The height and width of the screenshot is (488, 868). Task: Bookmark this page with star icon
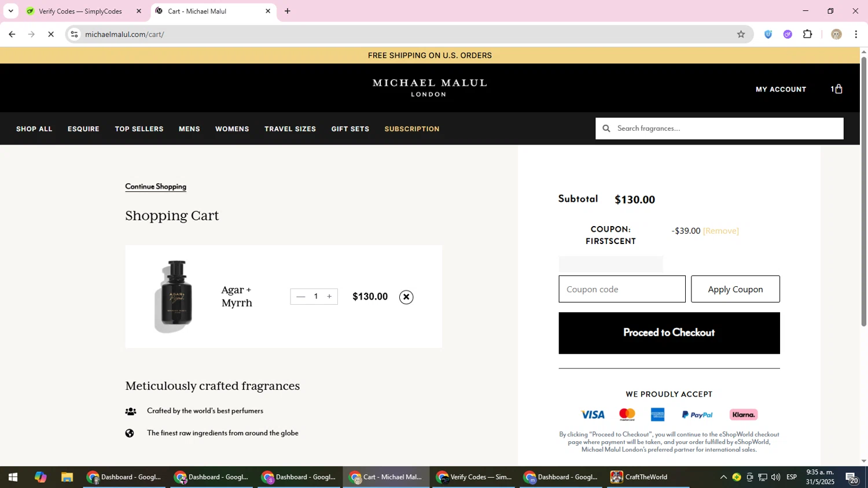[741, 34]
